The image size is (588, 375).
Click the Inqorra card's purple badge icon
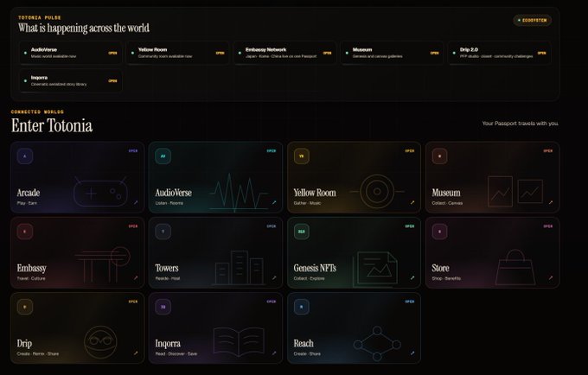163,307
